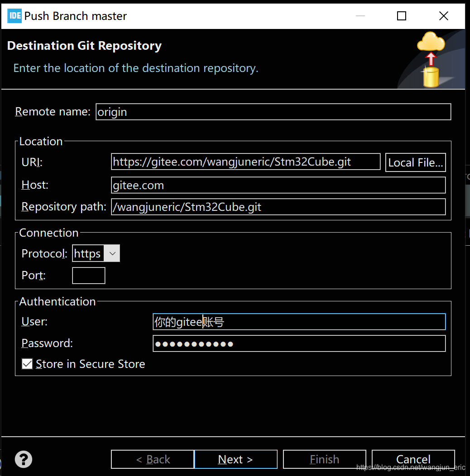
Task: Toggle Store in Secure Store checkbox
Action: tap(27, 364)
